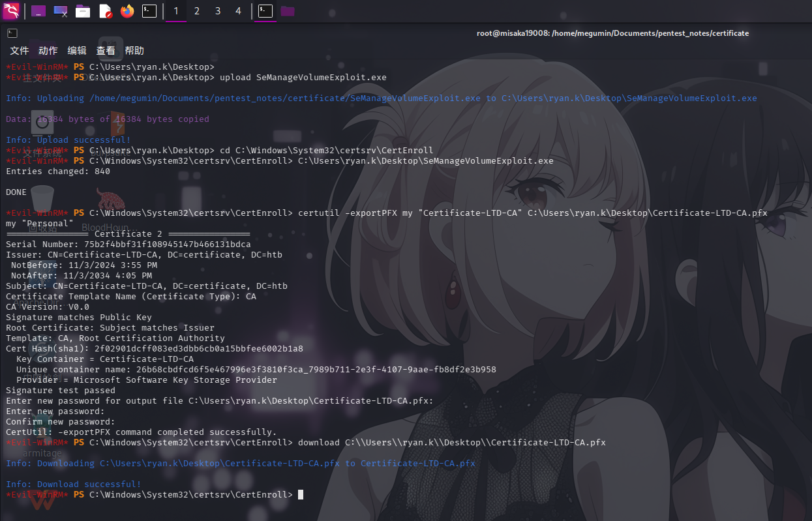Launch the text editor from the panel
Viewport: 812px width, 521px height.
tap(105, 11)
